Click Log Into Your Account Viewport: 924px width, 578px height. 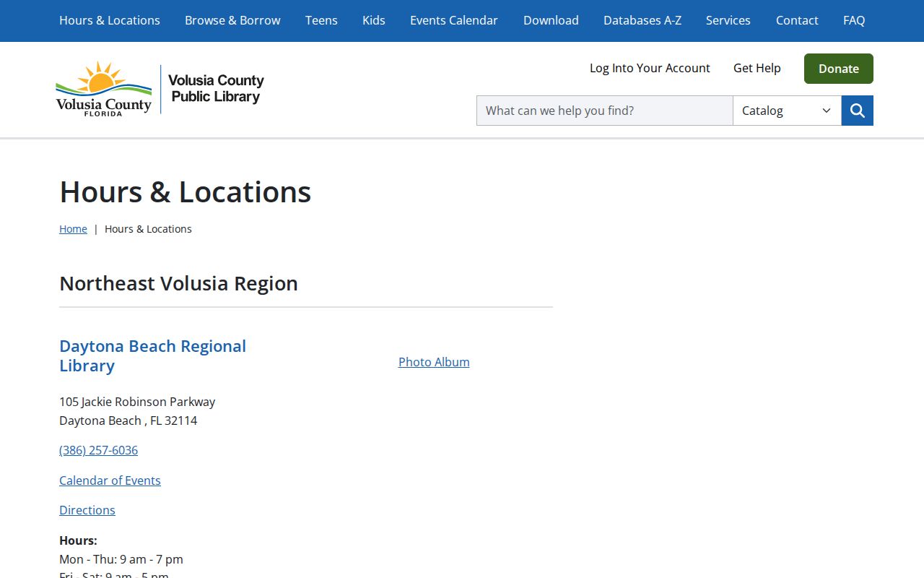(x=650, y=68)
